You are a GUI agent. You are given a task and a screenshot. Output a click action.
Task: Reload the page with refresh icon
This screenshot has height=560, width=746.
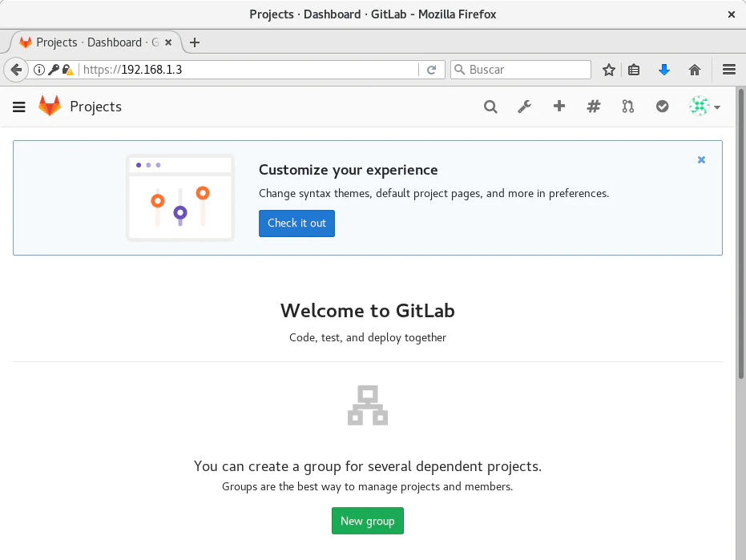[431, 70]
